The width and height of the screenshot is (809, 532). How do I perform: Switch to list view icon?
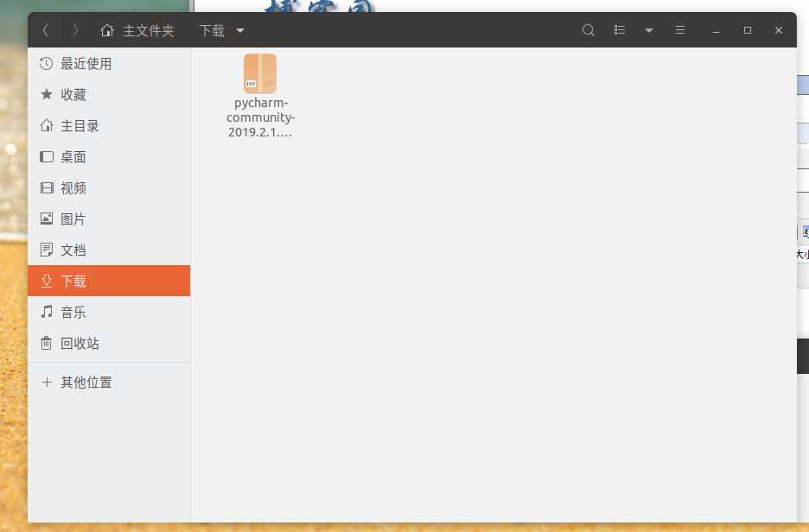coord(619,30)
